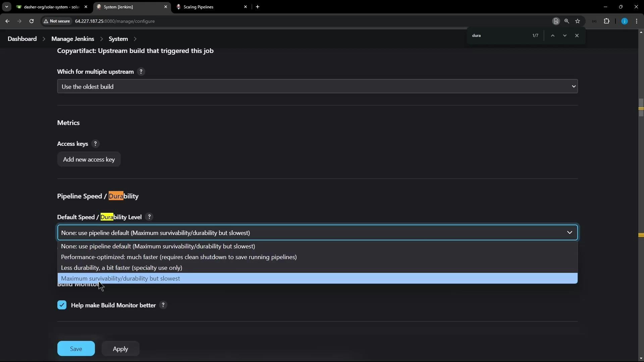
Task: Select Maximum survivability/durability but slowest option
Action: pyautogui.click(x=121, y=278)
